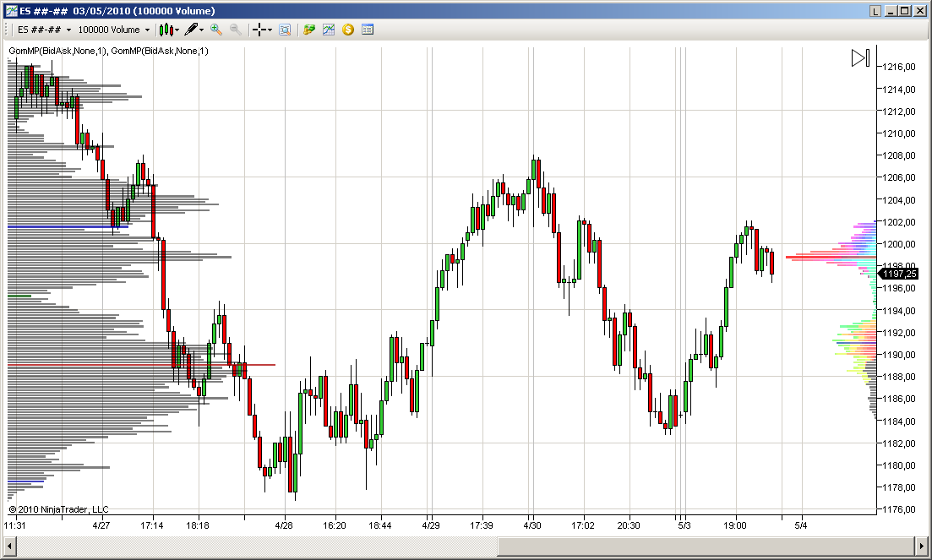The image size is (932, 560).
Task: Click the 1204,00 price axis label
Action: tap(899, 199)
